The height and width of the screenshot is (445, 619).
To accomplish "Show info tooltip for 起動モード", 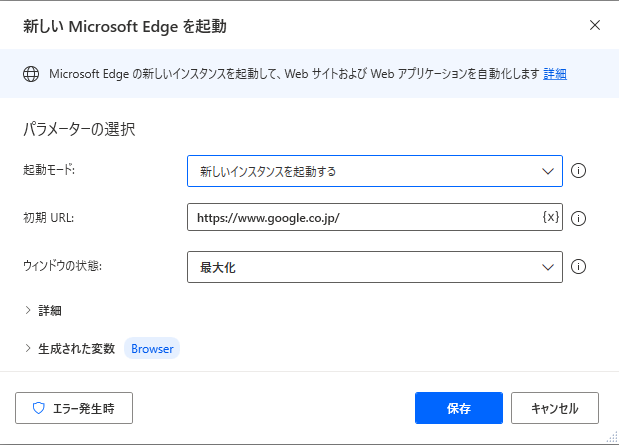I will coord(578,171).
